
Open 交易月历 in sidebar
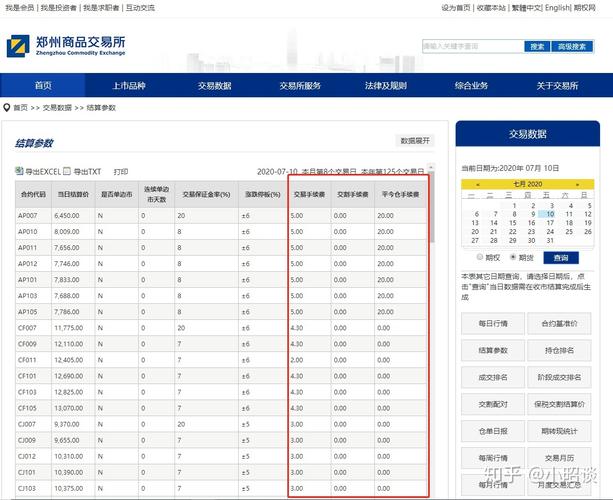point(559,458)
